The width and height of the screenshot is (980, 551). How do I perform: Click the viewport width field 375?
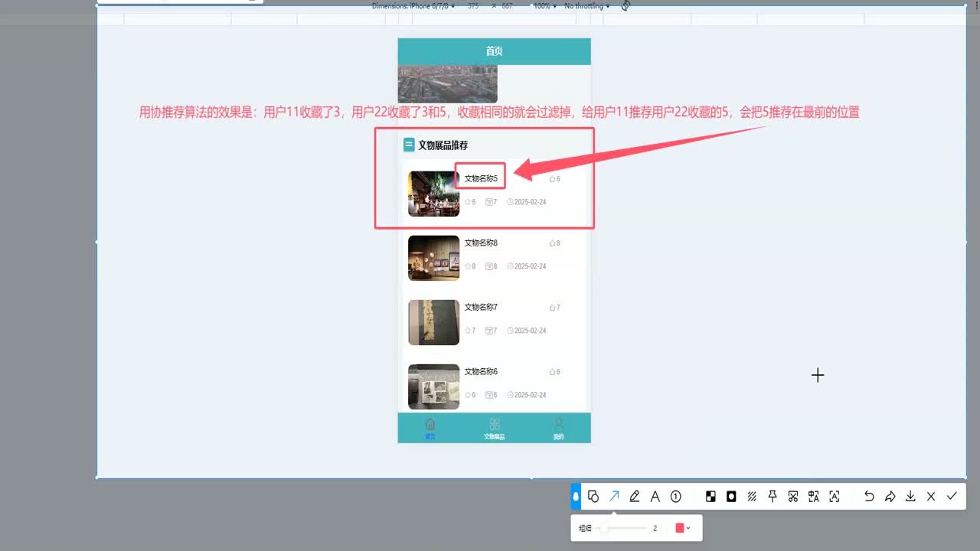[x=473, y=5]
